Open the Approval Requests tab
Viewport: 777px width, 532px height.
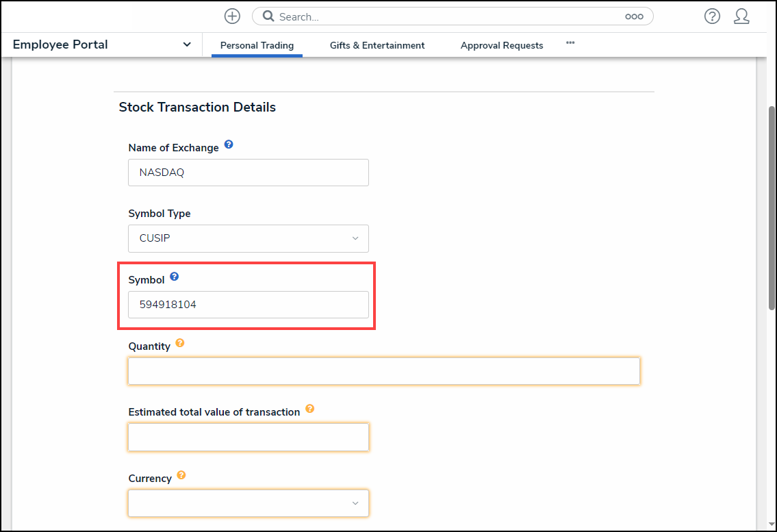502,45
